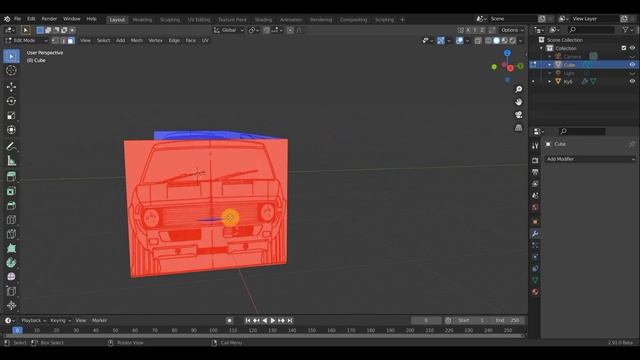Click the Z axis on navigation gizmo

(x=507, y=53)
